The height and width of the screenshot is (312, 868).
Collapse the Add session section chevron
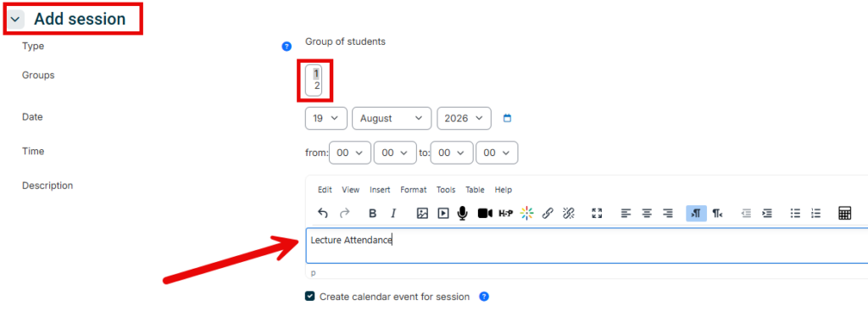tap(15, 19)
